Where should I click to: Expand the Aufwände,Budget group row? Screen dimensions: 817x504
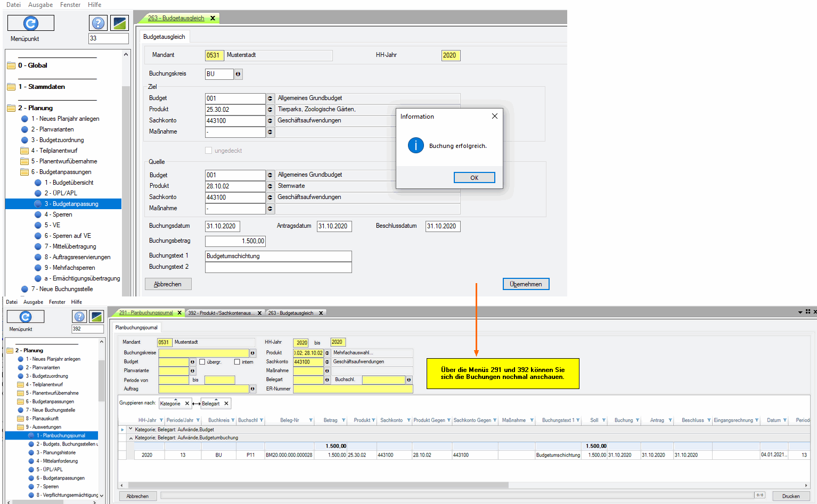[131, 429]
